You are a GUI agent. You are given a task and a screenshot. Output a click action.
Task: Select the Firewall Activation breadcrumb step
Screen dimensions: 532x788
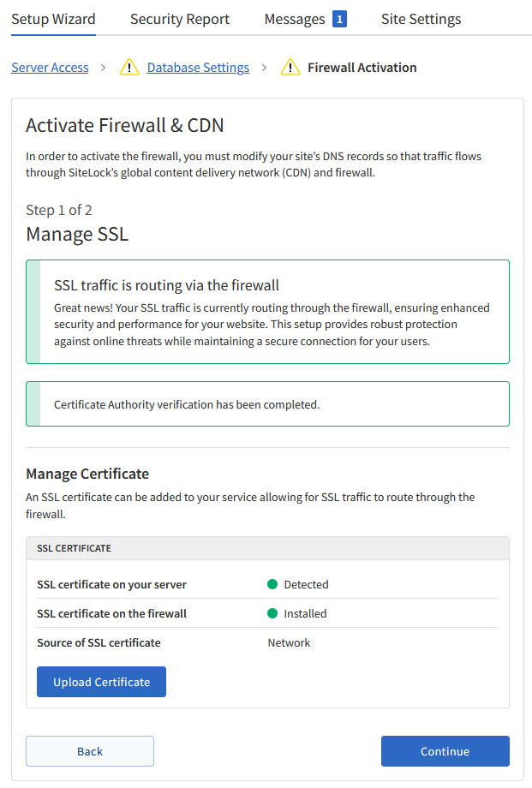362,68
